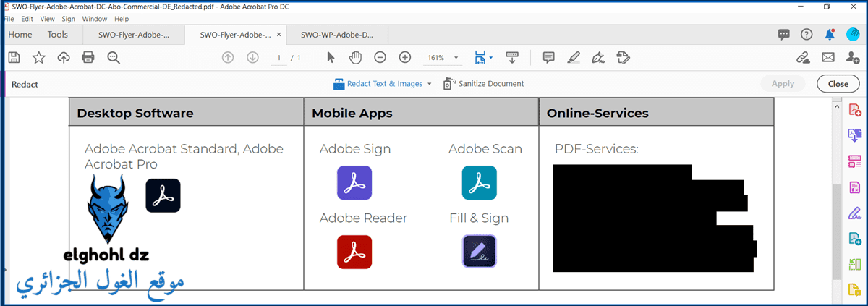Zoom in with the plus icon
The width and height of the screenshot is (868, 306).
(x=405, y=57)
